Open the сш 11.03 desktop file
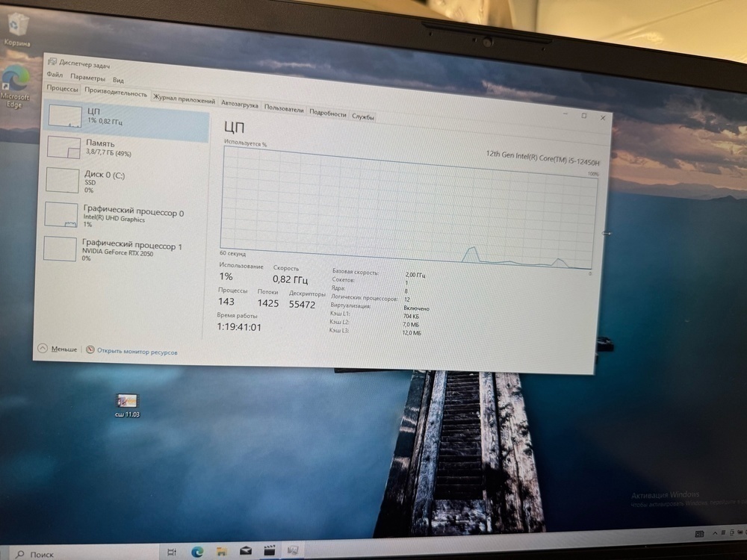This screenshot has width=747, height=560. click(127, 405)
